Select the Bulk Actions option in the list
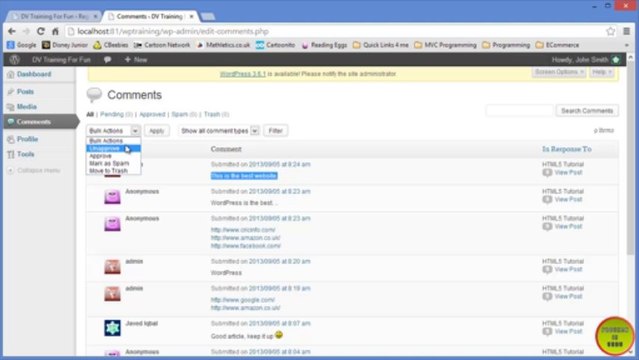This screenshot has width=639, height=360. [113, 141]
